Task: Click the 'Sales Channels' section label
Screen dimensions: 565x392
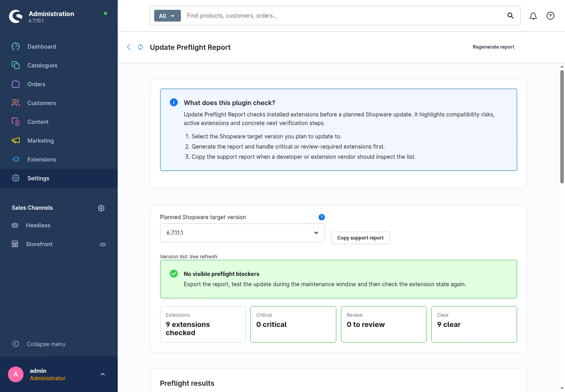Action: pos(32,208)
